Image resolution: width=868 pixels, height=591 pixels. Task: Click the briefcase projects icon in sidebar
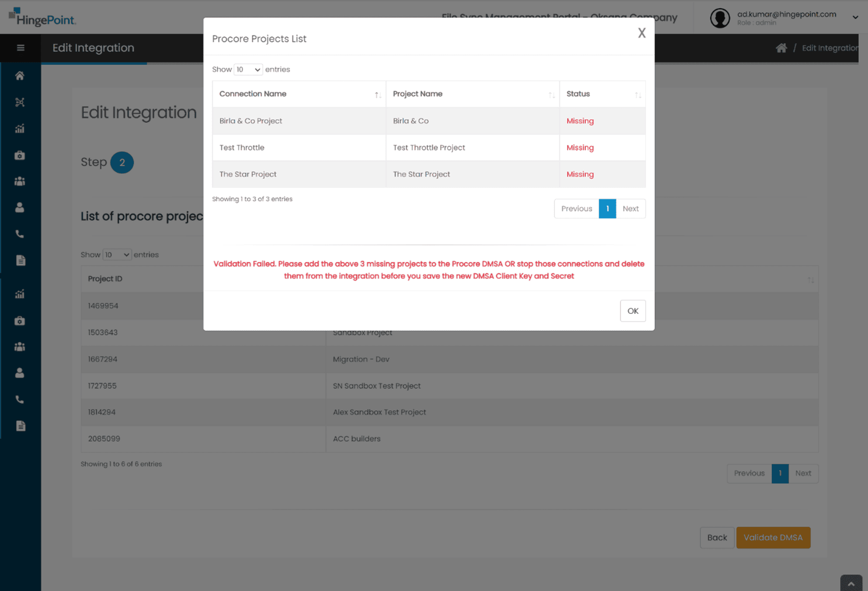coord(20,155)
